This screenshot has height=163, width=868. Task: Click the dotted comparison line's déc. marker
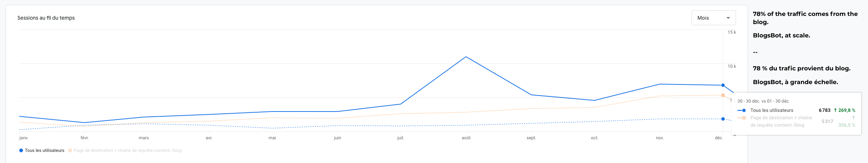(723, 119)
